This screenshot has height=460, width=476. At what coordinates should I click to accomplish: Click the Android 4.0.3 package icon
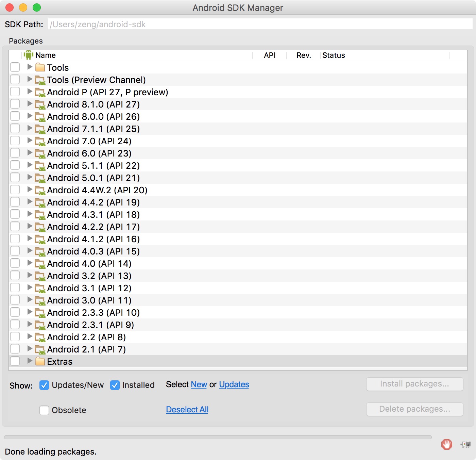click(40, 252)
